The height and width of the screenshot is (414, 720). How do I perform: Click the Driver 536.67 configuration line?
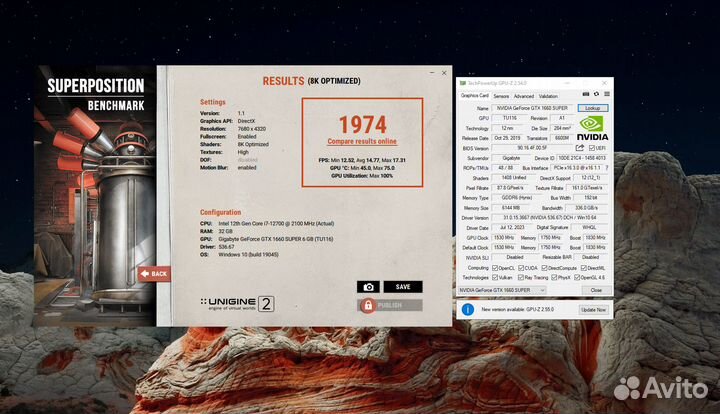pyautogui.click(x=217, y=247)
